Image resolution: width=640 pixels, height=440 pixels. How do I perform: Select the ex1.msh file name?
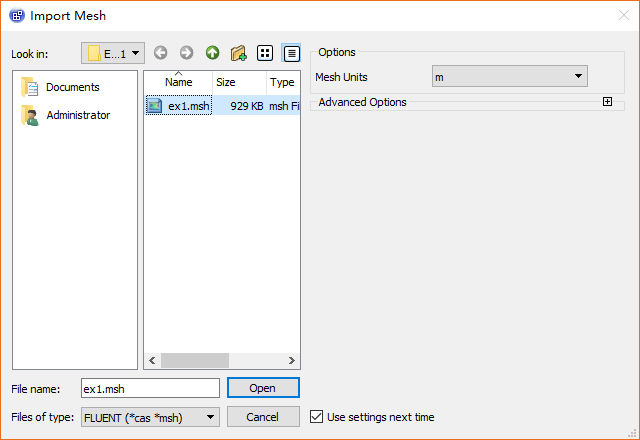pyautogui.click(x=189, y=106)
